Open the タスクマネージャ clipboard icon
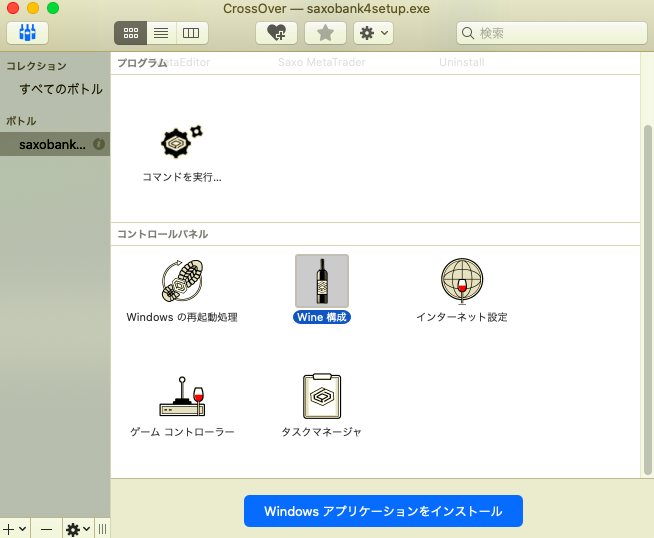The width and height of the screenshot is (654, 538). click(x=322, y=396)
